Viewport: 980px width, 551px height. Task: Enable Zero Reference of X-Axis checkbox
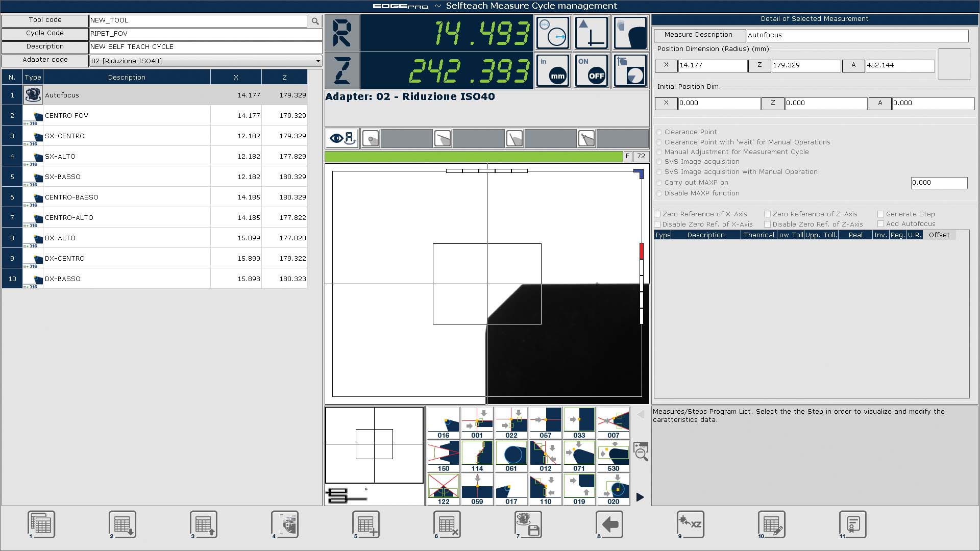(x=657, y=214)
